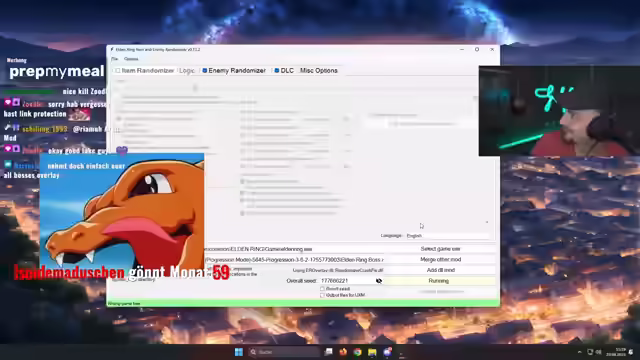The width and height of the screenshot is (640, 360).
Task: Open the Language dropdown showing English
Action: tap(447, 236)
